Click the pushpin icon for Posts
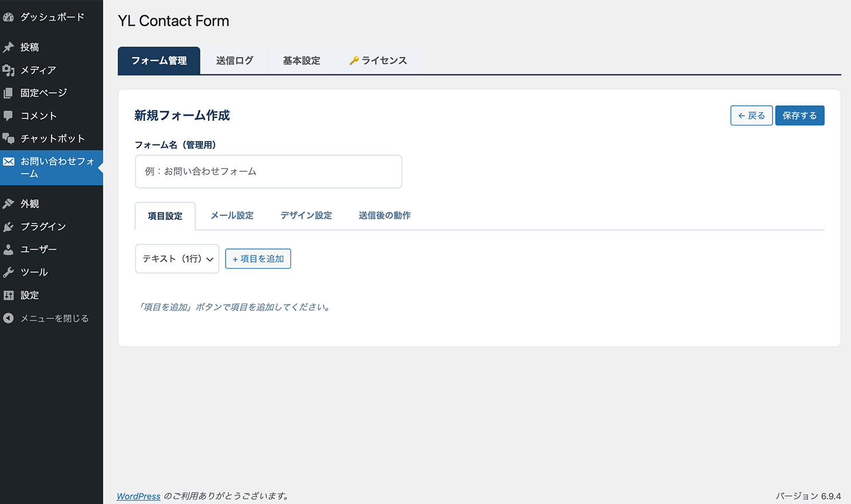Image resolution: width=851 pixels, height=504 pixels. tap(9, 47)
